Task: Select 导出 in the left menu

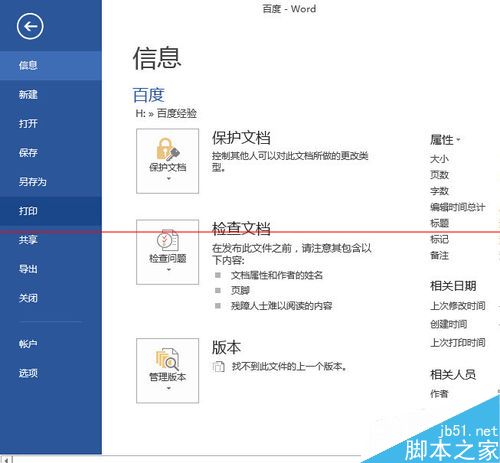Action: pos(51,269)
